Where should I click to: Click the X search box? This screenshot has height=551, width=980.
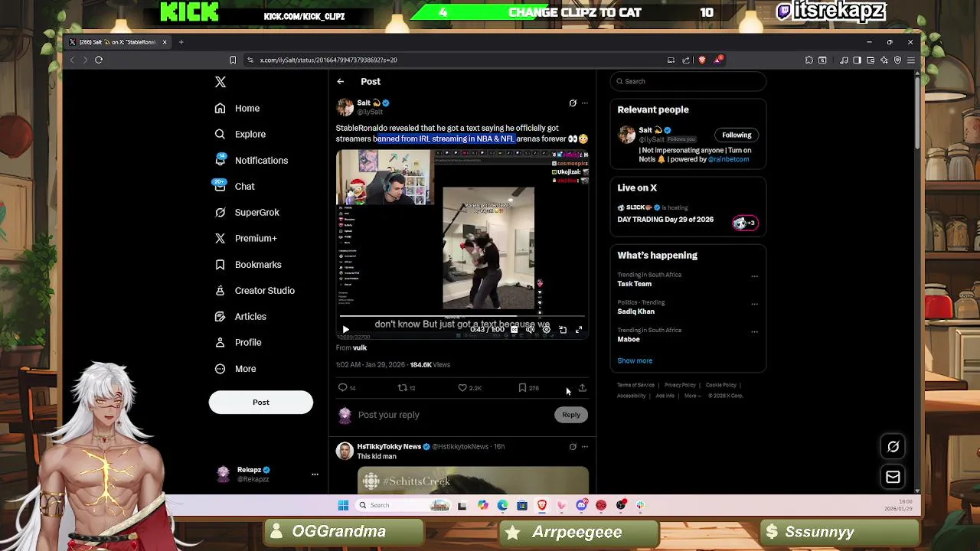(688, 82)
